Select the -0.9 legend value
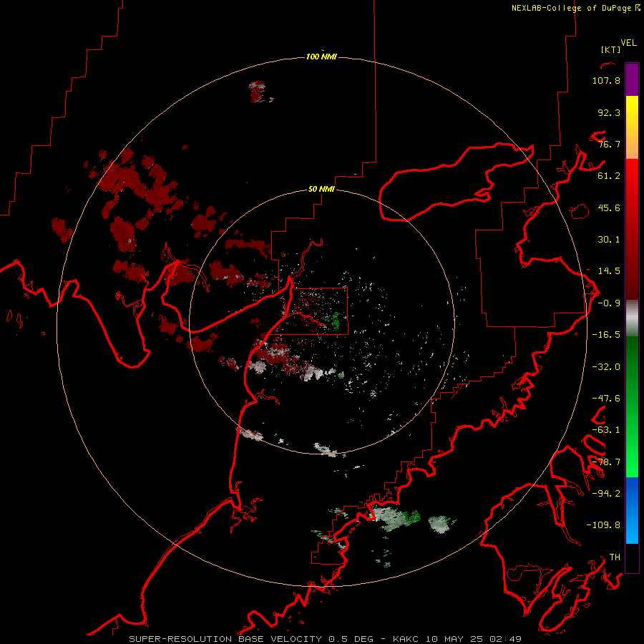This screenshot has width=644, height=644. [x=609, y=303]
